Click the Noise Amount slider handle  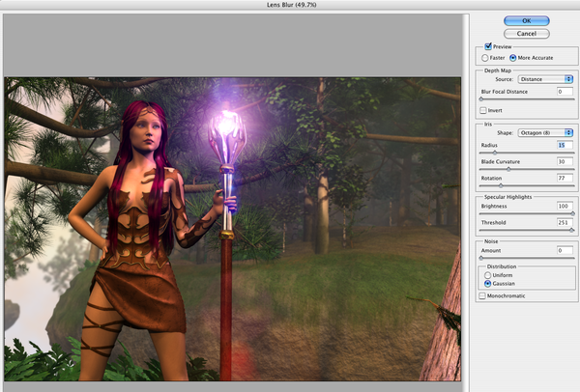point(480,258)
